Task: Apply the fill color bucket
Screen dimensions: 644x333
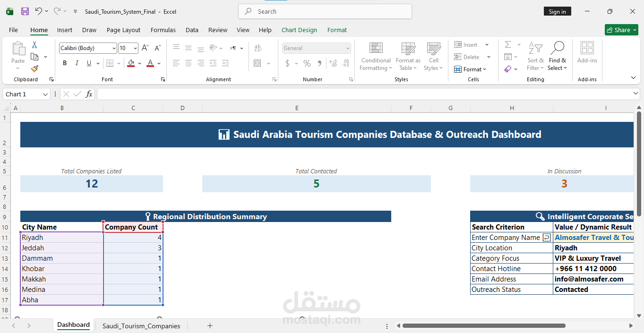Action: (x=131, y=63)
